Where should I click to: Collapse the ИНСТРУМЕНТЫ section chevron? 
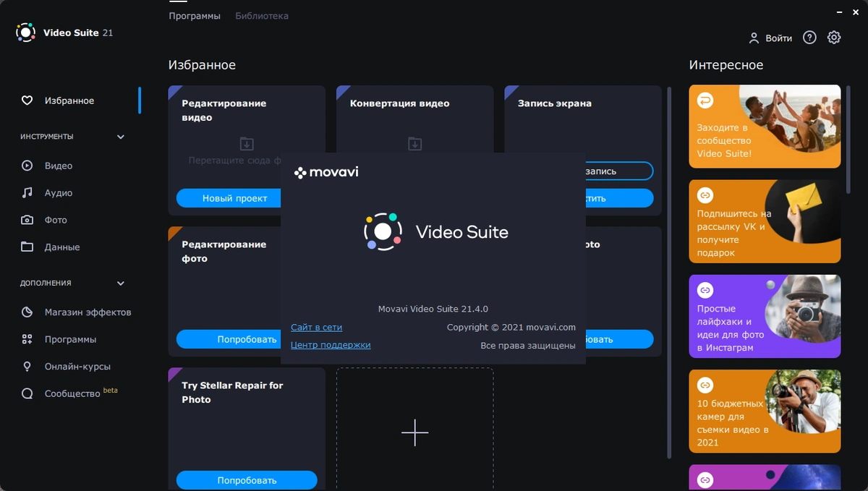[121, 137]
